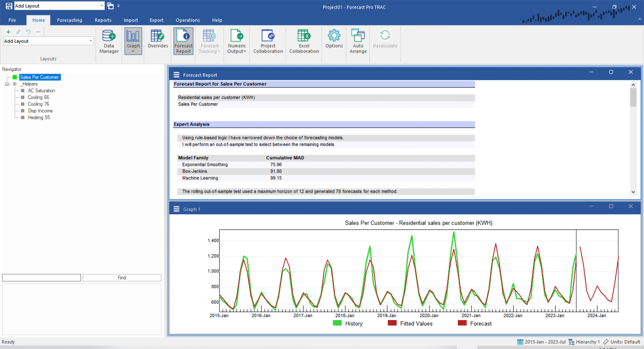Click the calendar date range status icon
The image size is (644, 349).
520,342
